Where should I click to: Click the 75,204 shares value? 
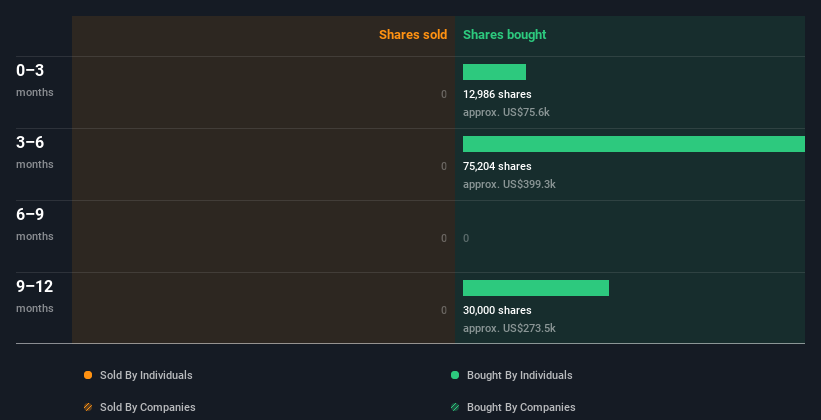497,166
